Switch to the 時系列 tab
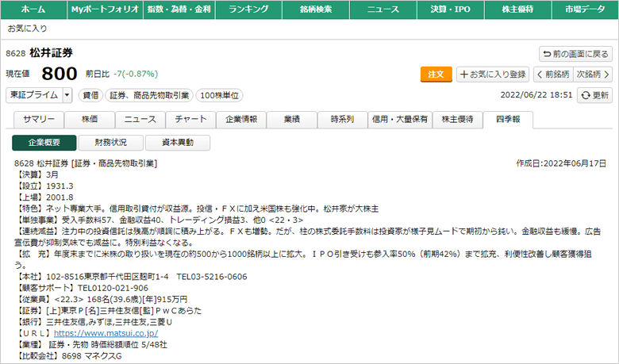 click(x=342, y=120)
